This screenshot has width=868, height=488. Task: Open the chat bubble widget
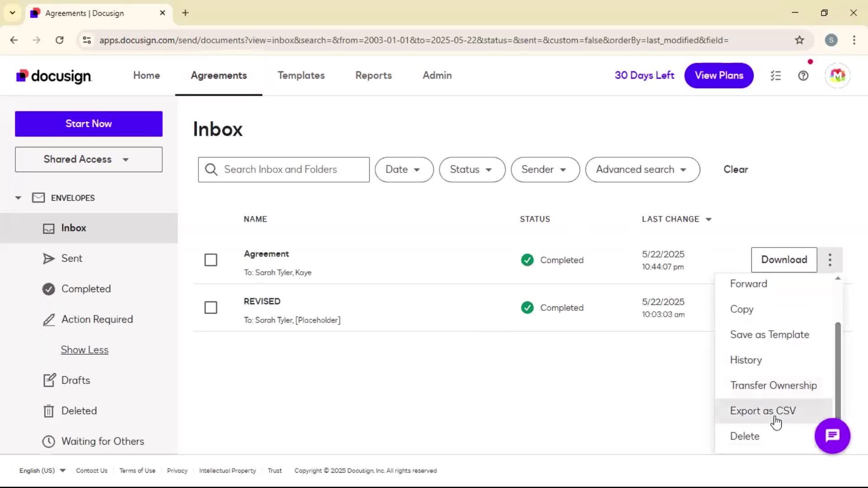click(832, 436)
